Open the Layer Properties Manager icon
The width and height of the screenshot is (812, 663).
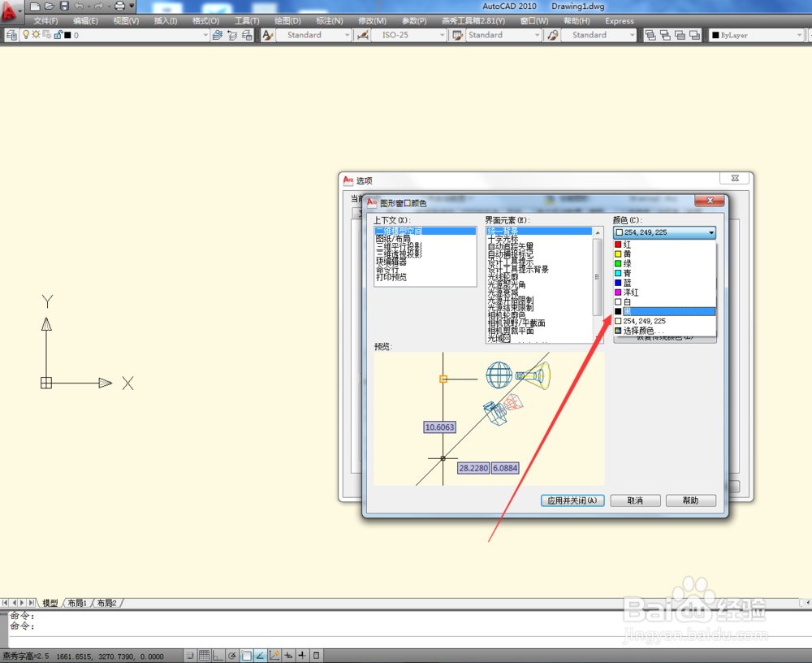pyautogui.click(x=11, y=35)
